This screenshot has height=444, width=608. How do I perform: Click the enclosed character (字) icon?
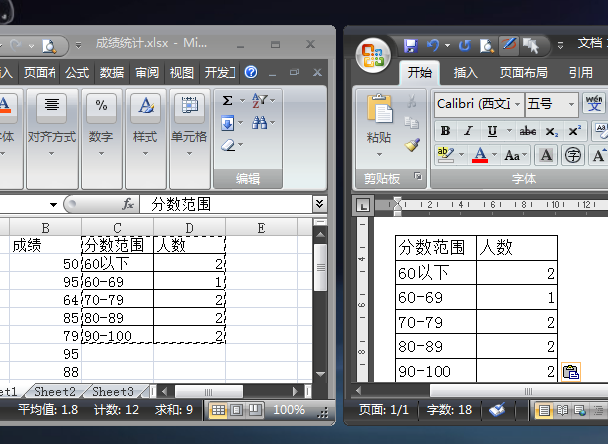(573, 155)
